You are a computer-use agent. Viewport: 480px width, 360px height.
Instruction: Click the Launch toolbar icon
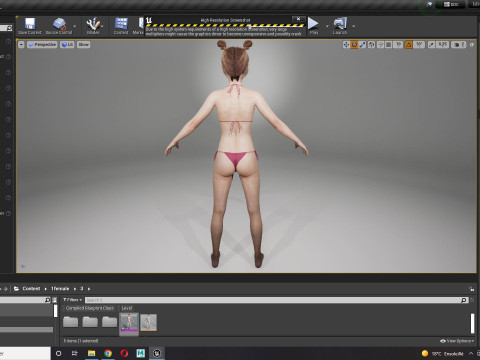(340, 26)
